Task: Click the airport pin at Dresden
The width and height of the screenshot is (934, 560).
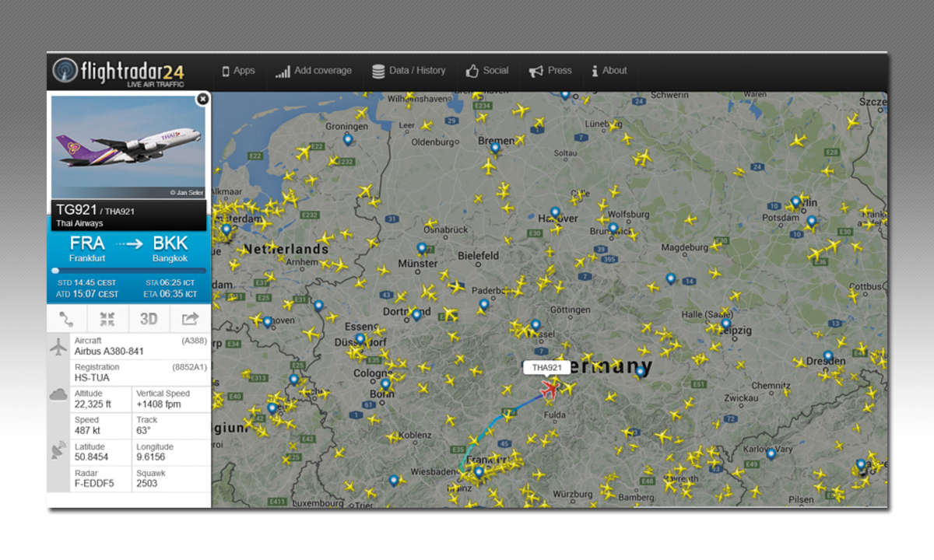Action: (x=828, y=356)
